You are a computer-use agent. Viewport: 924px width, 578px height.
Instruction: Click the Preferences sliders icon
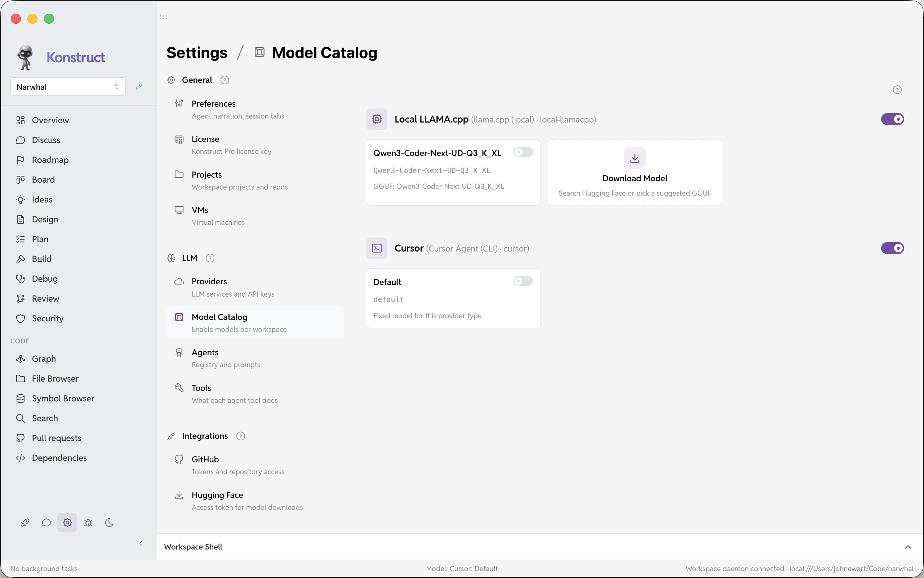point(179,103)
